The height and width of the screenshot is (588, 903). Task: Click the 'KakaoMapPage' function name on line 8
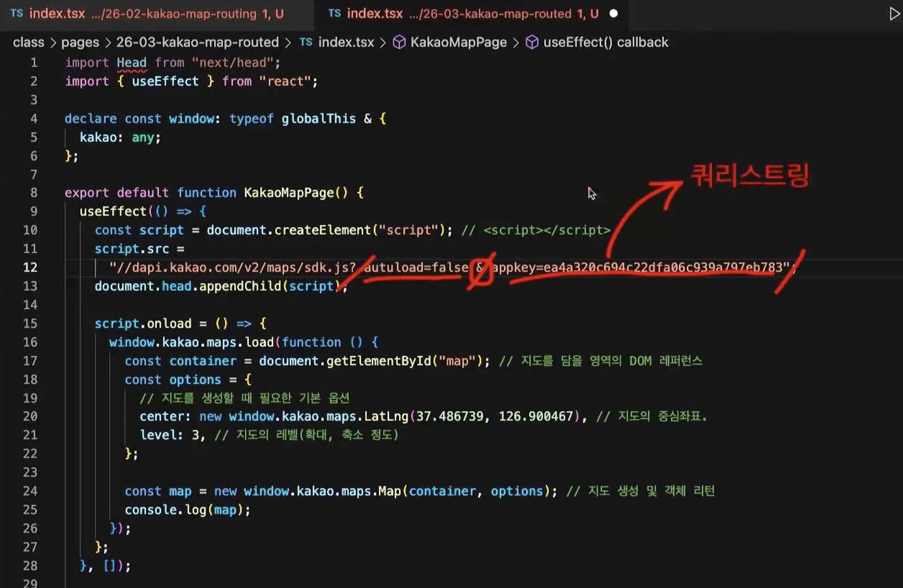(289, 193)
